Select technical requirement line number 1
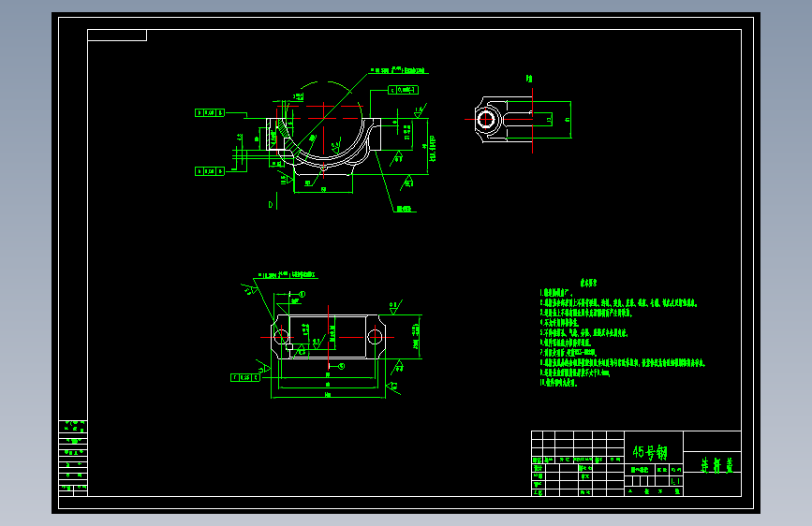 pyautogui.click(x=555, y=293)
